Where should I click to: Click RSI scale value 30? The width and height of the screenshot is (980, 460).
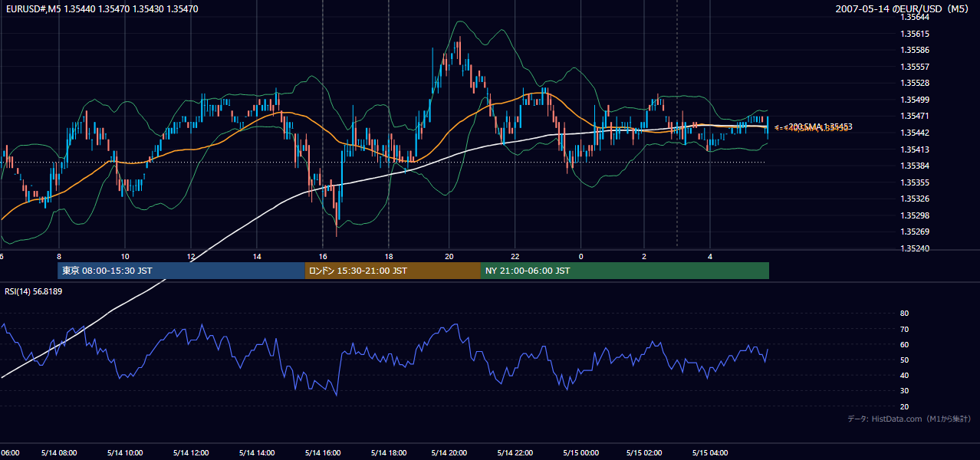tap(904, 391)
